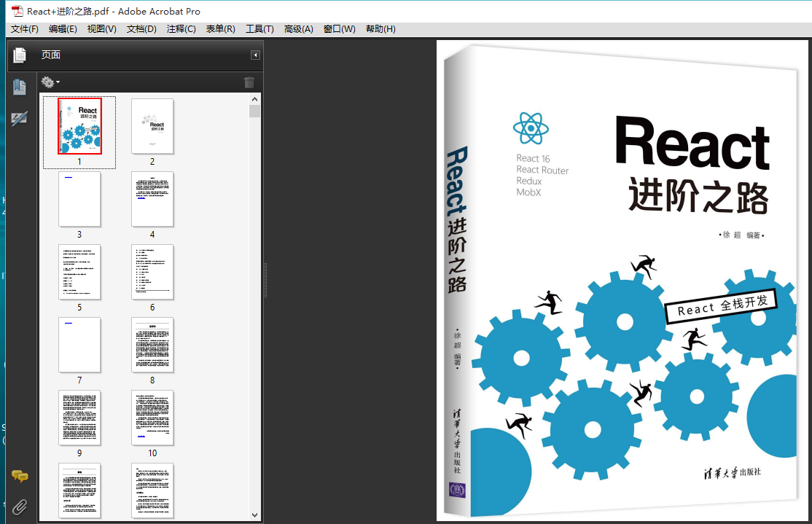Viewport: 812px width, 524px height.
Task: Click the front-cover title '进阶之路'
Action: 698,196
